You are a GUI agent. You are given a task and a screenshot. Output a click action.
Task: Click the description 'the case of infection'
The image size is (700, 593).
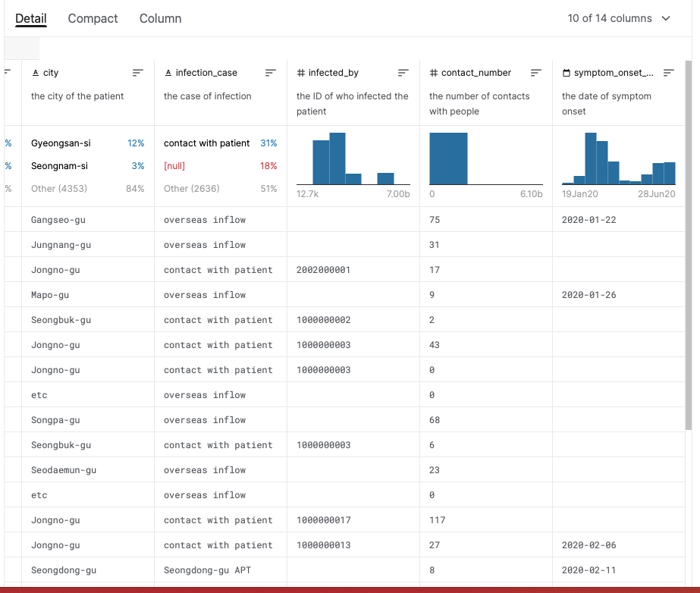(208, 96)
